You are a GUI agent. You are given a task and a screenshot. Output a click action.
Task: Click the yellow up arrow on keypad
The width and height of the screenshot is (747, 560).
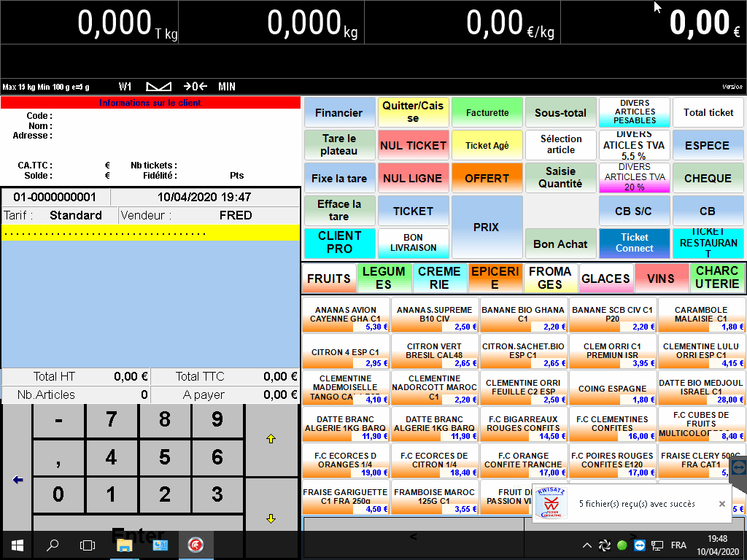click(271, 438)
